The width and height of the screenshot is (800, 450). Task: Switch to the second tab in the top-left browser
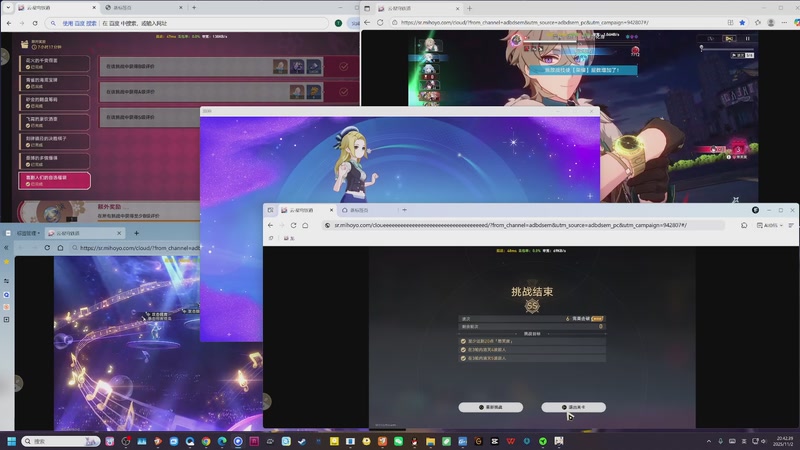coord(143,8)
